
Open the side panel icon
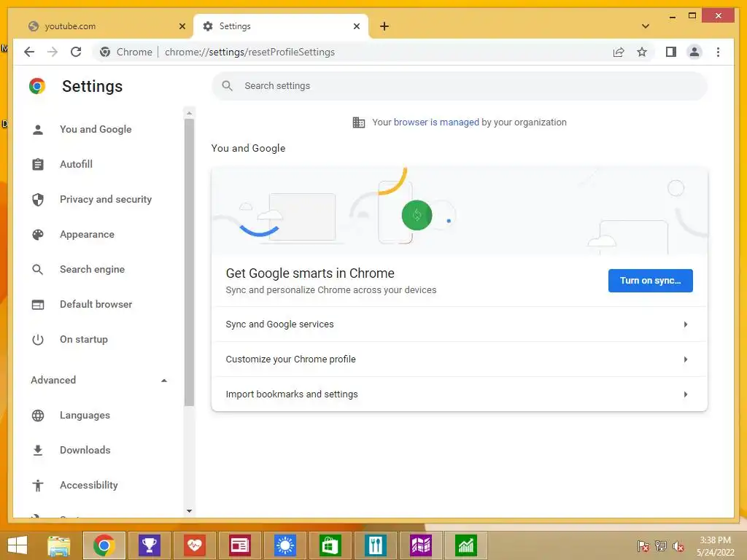click(x=671, y=52)
